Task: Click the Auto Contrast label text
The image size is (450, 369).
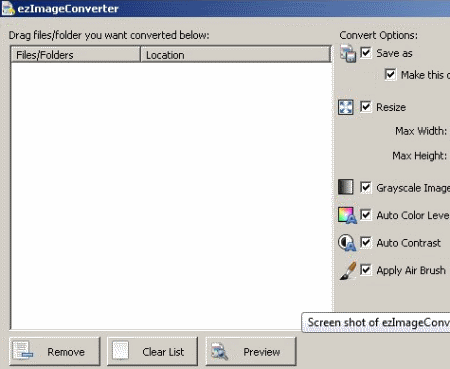Action: 409,243
